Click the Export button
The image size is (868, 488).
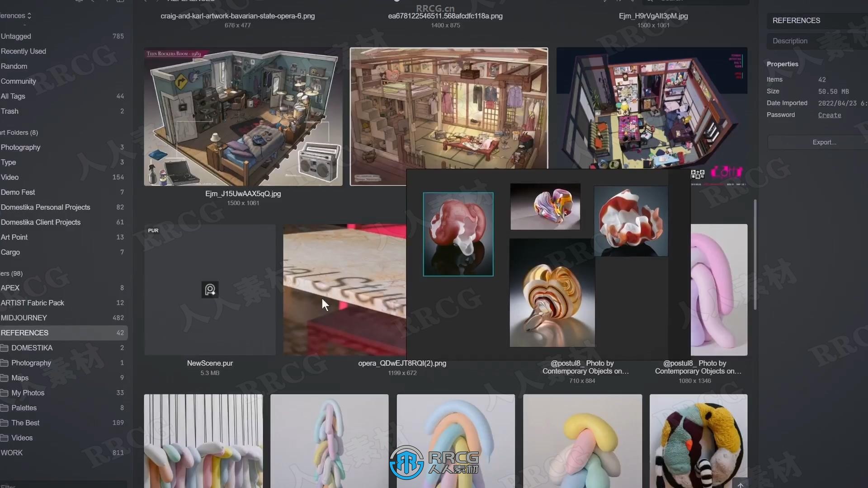tap(818, 142)
